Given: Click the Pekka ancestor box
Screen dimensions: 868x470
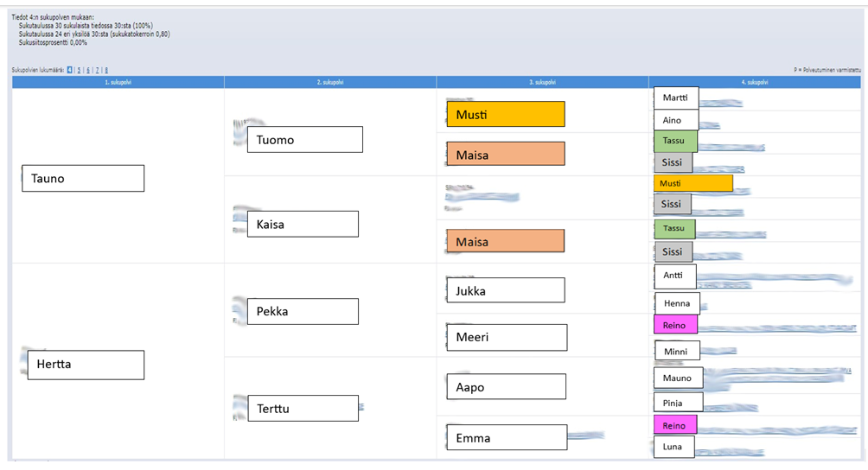Looking at the screenshot, I should point(303,311).
